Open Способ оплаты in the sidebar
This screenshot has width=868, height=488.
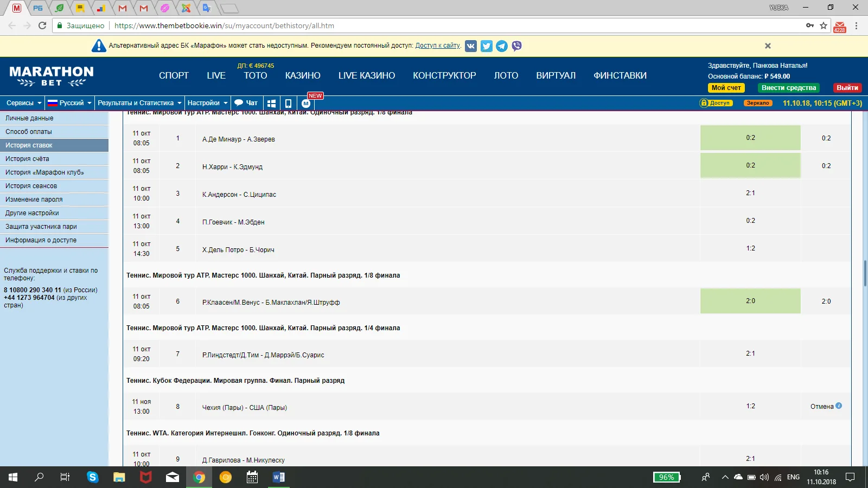54,132
